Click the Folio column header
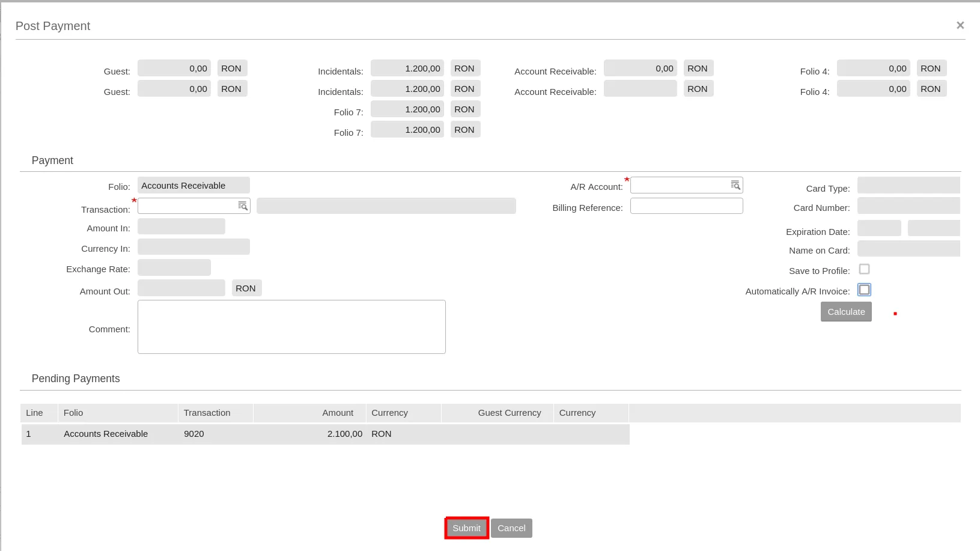Screen dimensions: 980x551 pyautogui.click(x=118, y=413)
